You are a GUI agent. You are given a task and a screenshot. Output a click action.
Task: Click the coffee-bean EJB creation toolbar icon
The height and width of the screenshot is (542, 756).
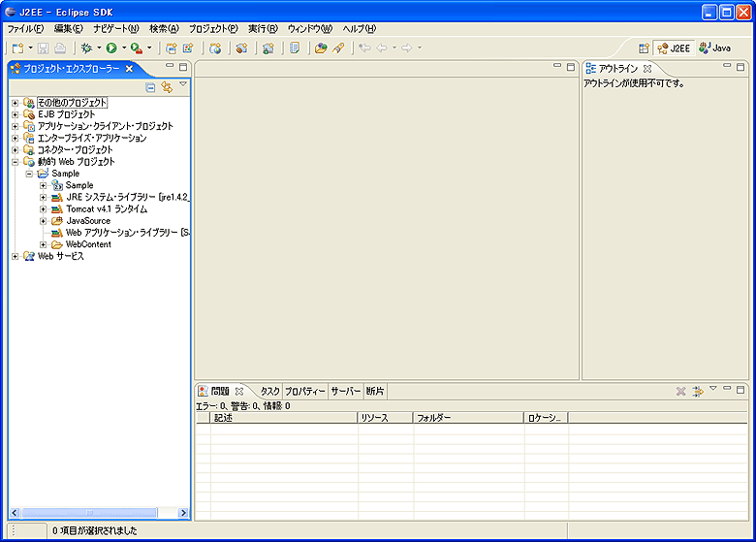coord(241,48)
